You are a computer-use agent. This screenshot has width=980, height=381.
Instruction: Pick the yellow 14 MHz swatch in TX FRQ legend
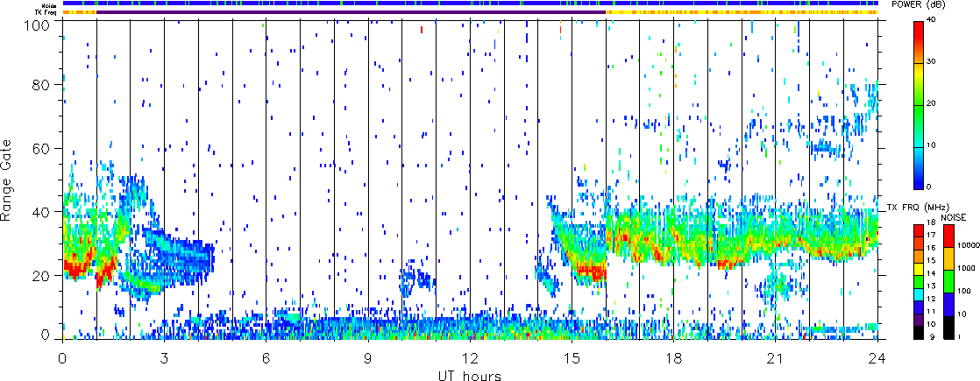(918, 270)
